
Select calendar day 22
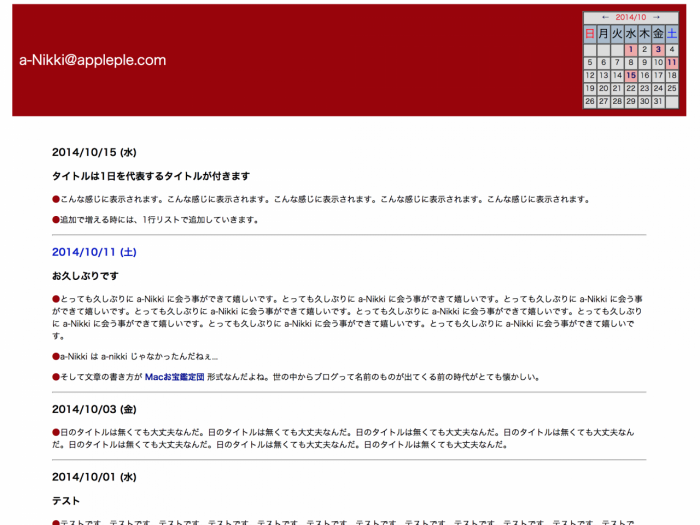point(631,88)
